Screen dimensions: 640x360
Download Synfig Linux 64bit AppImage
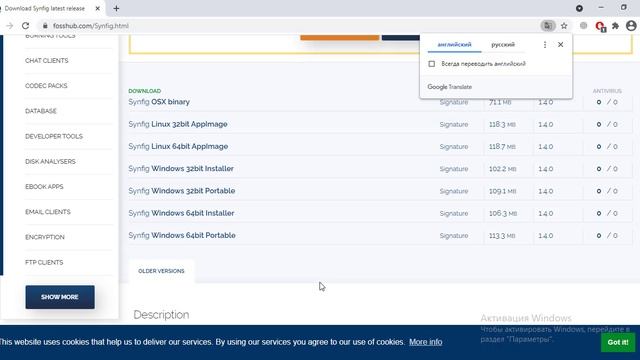coord(178,147)
